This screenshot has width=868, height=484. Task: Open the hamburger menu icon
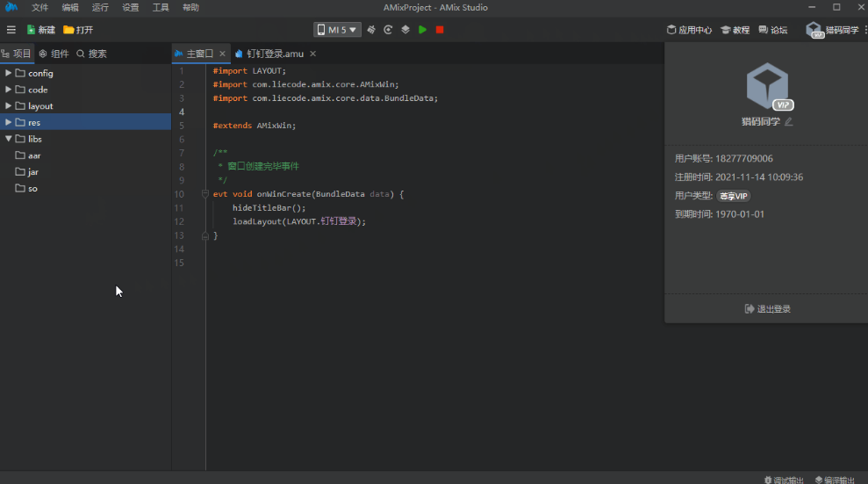click(11, 30)
